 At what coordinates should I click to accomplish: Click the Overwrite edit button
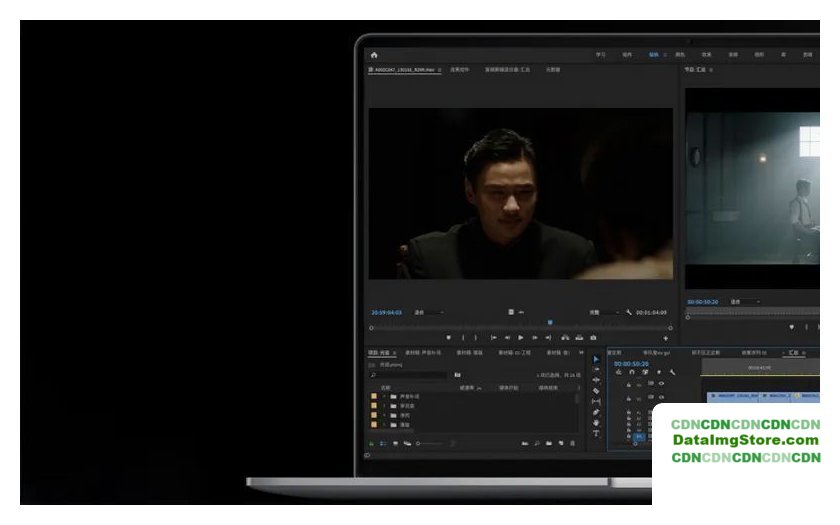coord(579,338)
